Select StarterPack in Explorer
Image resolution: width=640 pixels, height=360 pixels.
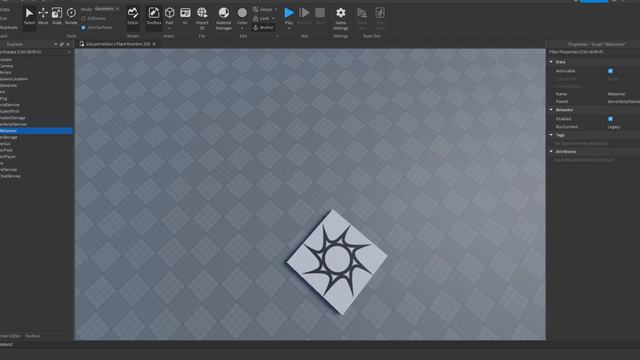tap(6, 150)
